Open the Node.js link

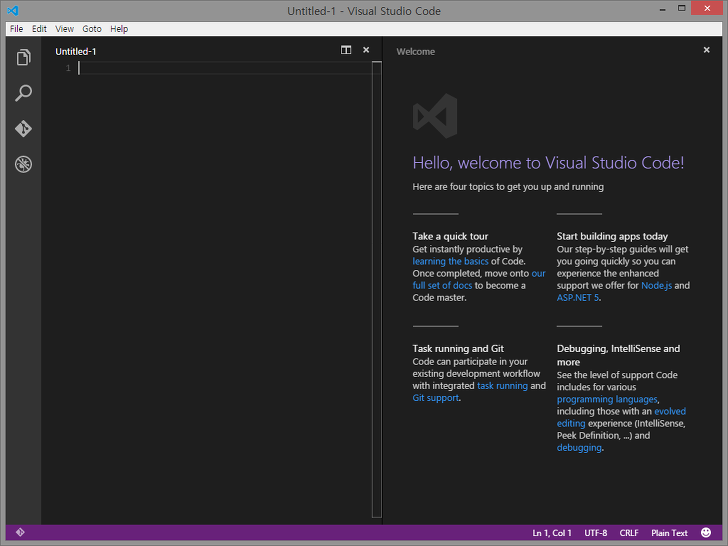(656, 286)
